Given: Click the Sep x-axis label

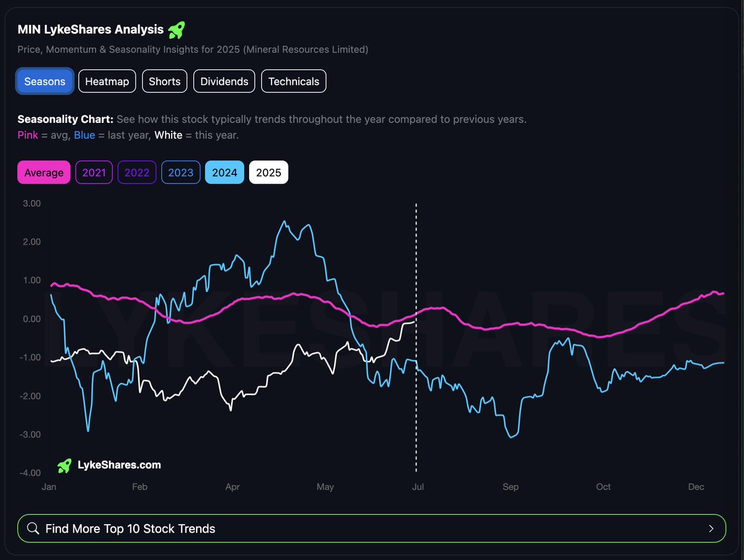Looking at the screenshot, I should pos(510,487).
